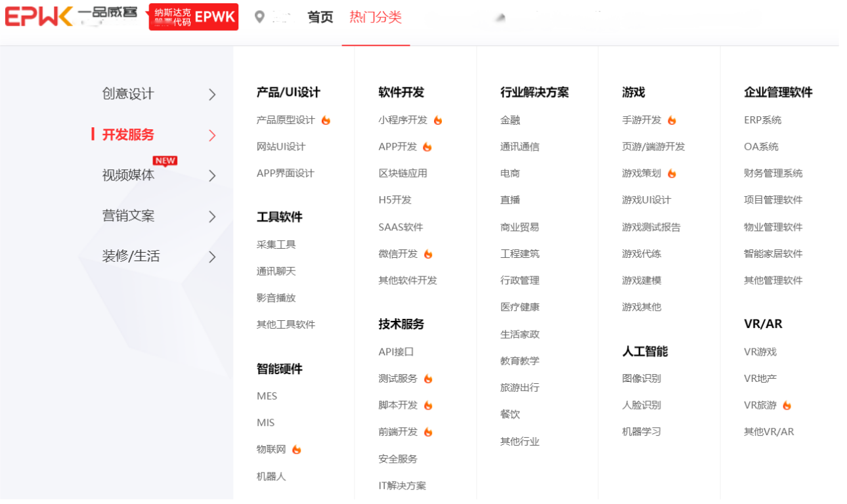The width and height of the screenshot is (847, 504).
Task: Click the 通讯聊天 entry
Action: coord(276,271)
